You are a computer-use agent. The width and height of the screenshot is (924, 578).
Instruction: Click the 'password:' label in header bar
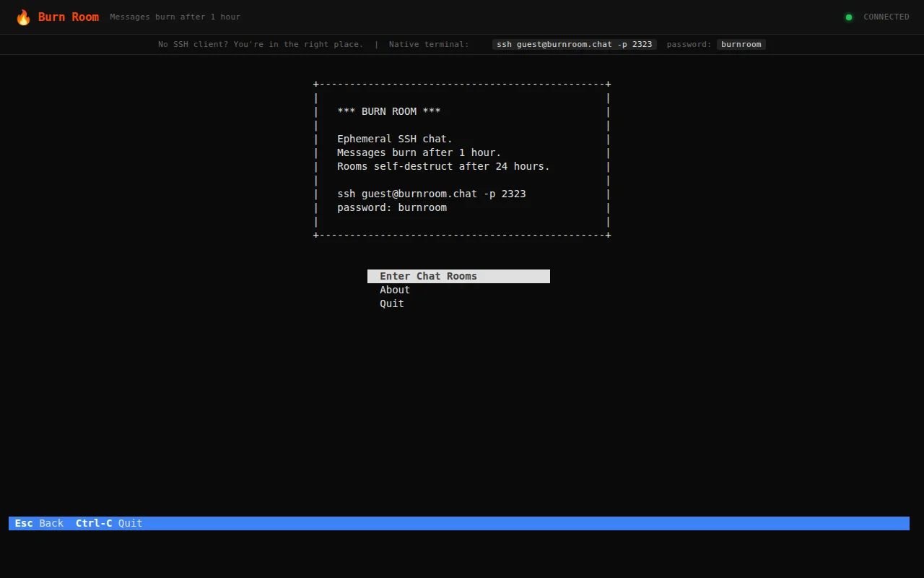point(689,44)
